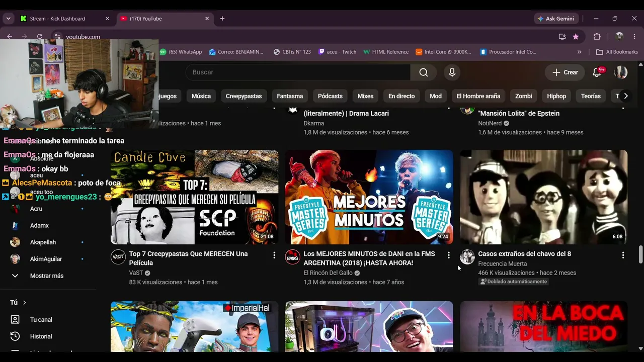Open the YouTube account avatar menu
Image resolution: width=644 pixels, height=362 pixels.
(621, 72)
